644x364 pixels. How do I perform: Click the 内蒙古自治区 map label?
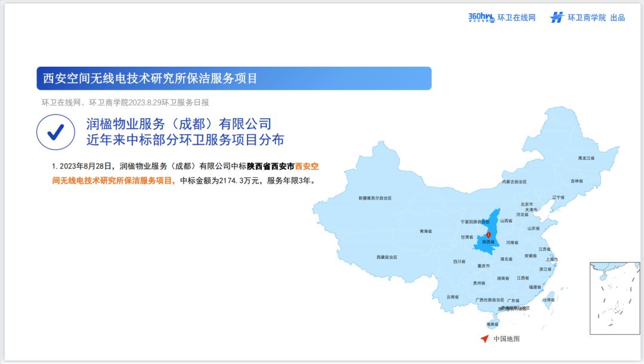pos(514,182)
